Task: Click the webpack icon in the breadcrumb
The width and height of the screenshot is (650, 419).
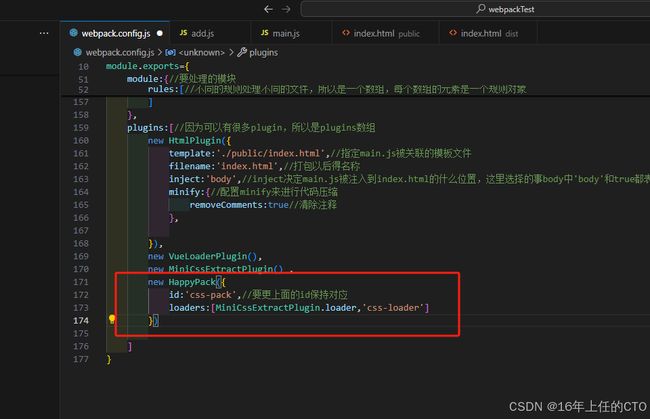Action: point(78,52)
